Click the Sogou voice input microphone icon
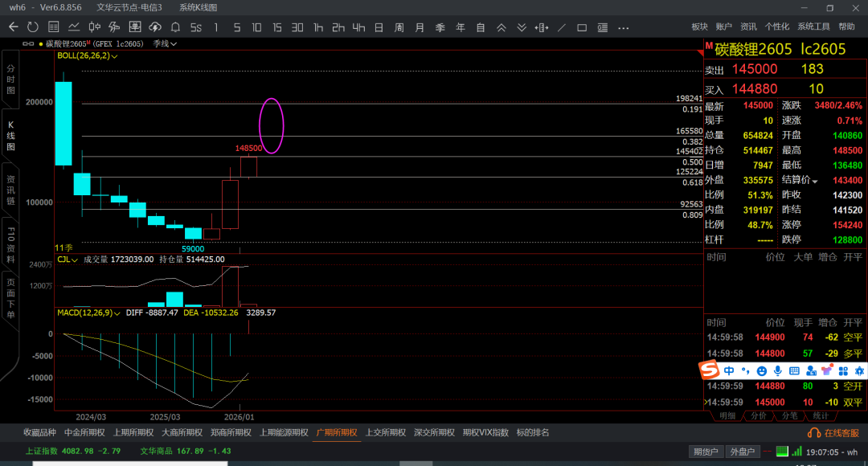The image size is (868, 466). pos(778,371)
